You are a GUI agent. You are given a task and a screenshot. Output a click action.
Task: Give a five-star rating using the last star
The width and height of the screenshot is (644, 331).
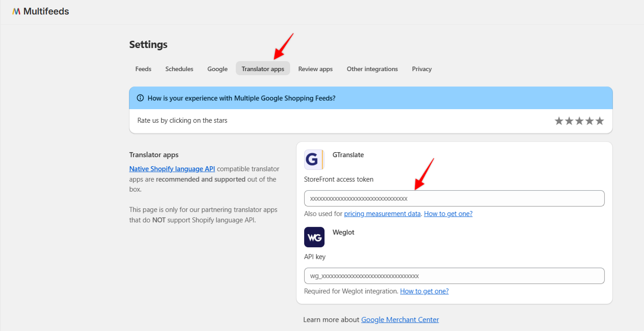coord(600,121)
